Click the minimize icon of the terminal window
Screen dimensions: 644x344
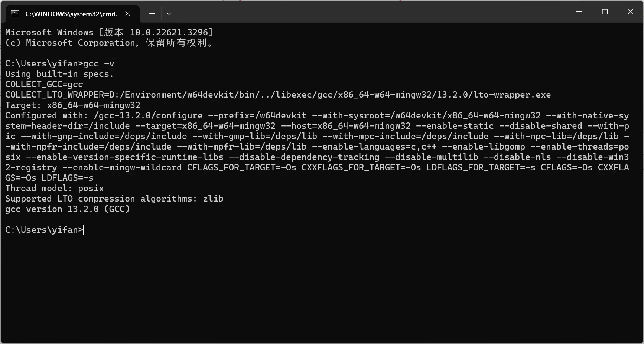click(x=579, y=12)
